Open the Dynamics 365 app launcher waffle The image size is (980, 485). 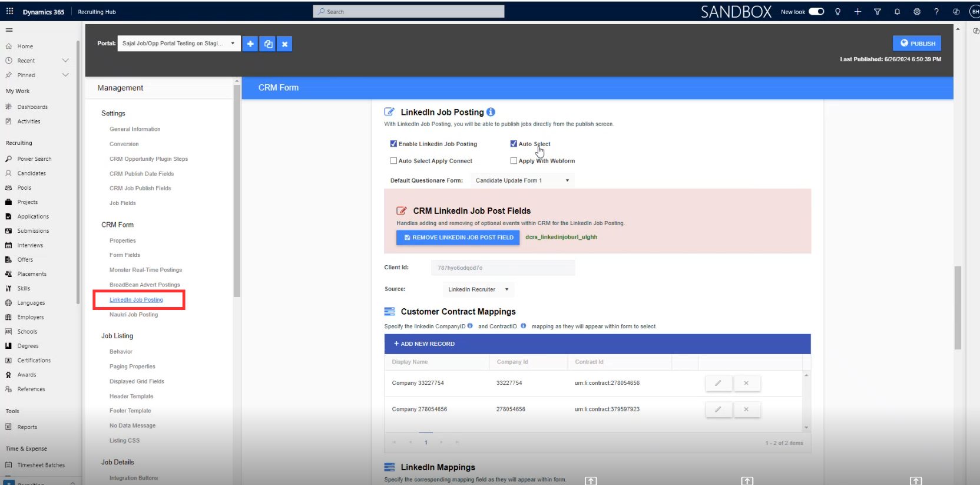[9, 11]
